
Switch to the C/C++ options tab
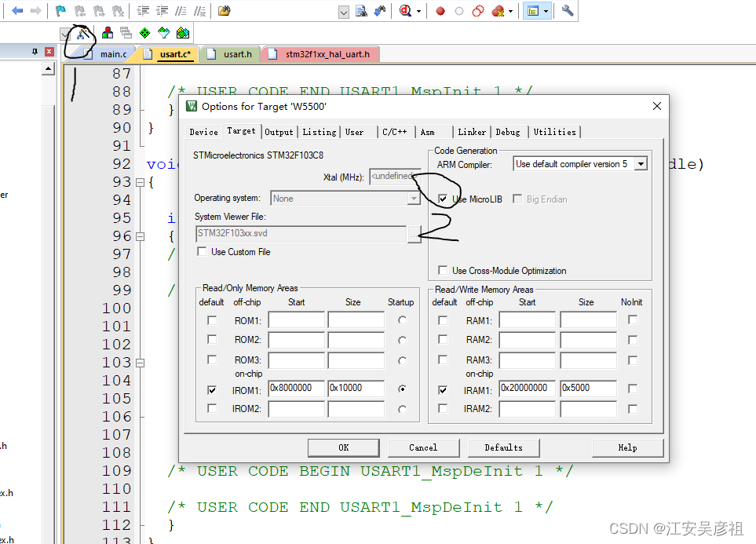(394, 132)
